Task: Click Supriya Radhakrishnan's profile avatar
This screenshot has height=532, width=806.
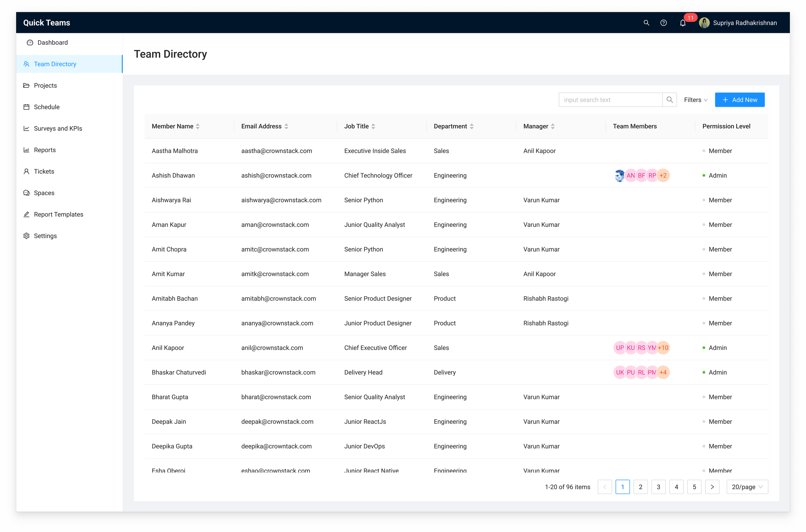Action: (x=704, y=23)
